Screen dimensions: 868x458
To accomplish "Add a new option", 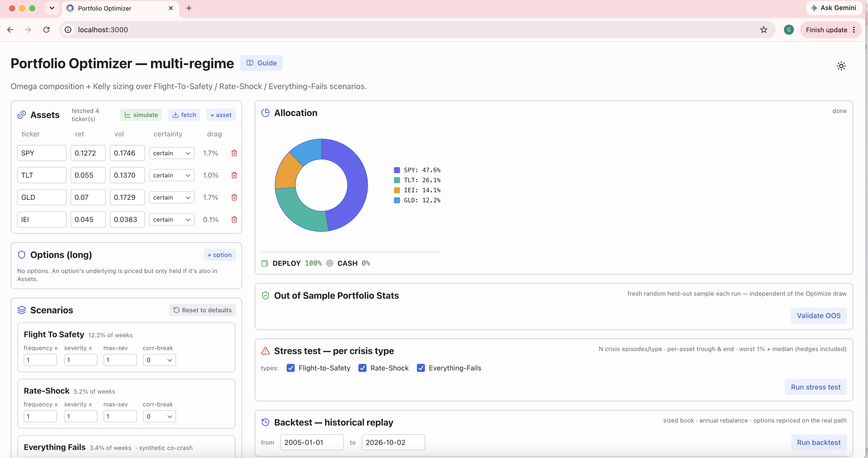I will tap(219, 255).
